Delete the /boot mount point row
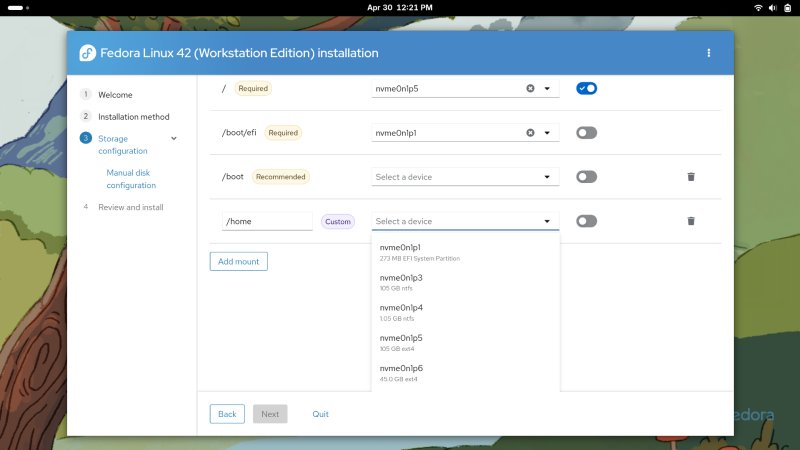 tap(690, 177)
